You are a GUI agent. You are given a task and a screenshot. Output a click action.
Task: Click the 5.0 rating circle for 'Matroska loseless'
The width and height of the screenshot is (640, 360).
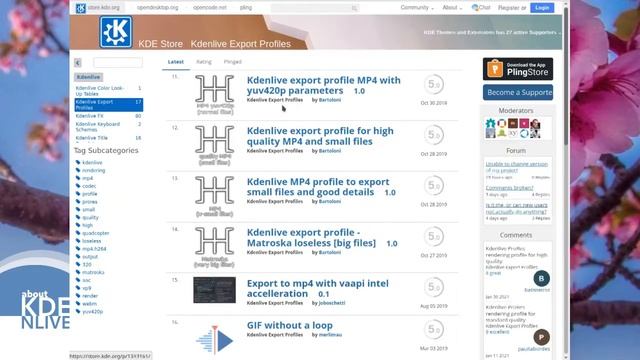pyautogui.click(x=433, y=236)
